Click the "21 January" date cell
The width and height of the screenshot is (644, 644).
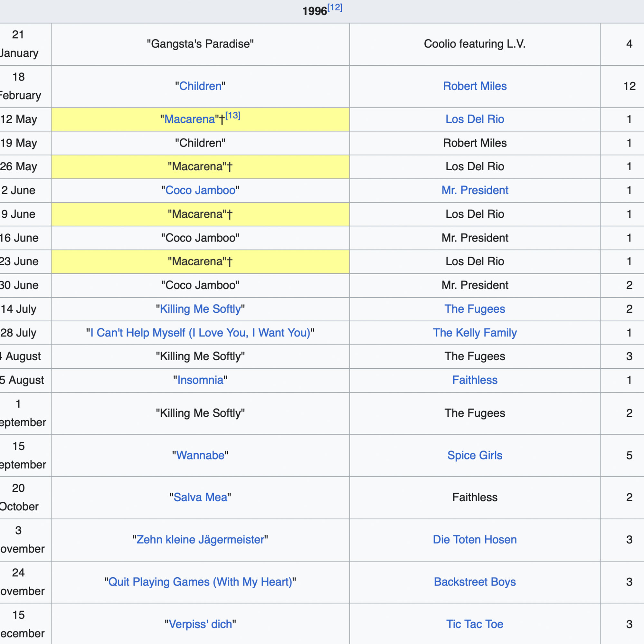(x=25, y=44)
